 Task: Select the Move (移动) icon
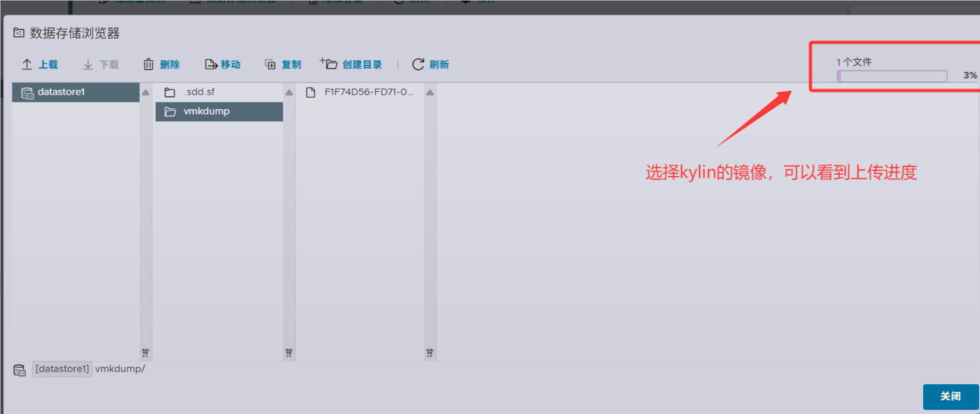[211, 64]
